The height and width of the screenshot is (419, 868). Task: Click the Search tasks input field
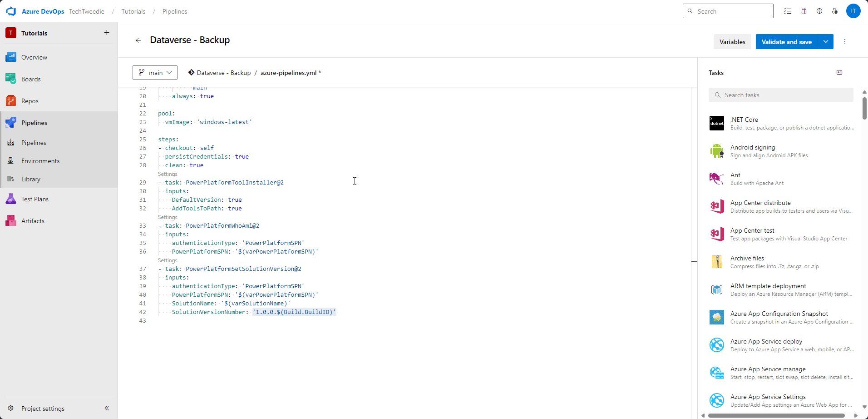click(780, 95)
